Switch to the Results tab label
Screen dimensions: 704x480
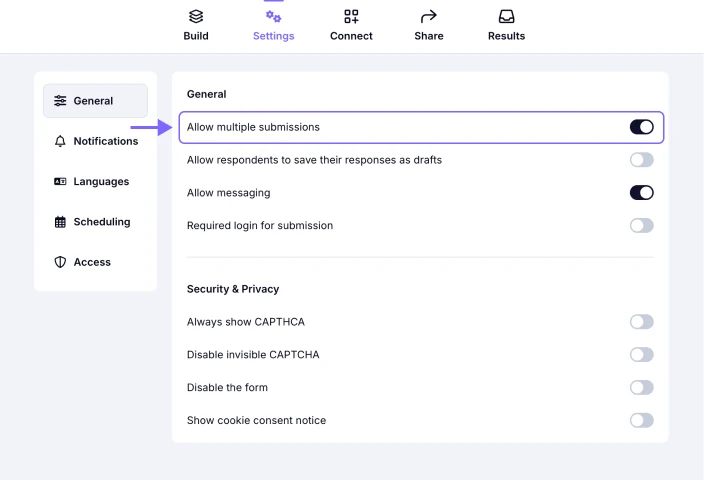506,36
